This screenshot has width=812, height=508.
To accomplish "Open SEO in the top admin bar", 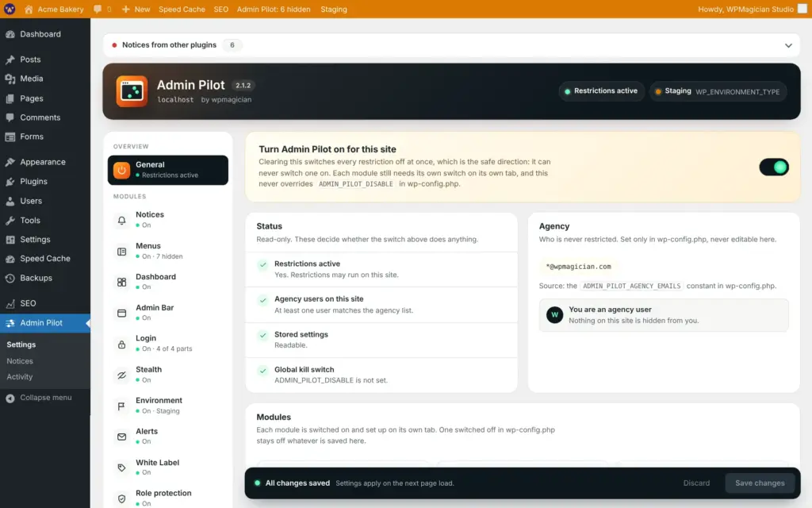I will point(221,10).
